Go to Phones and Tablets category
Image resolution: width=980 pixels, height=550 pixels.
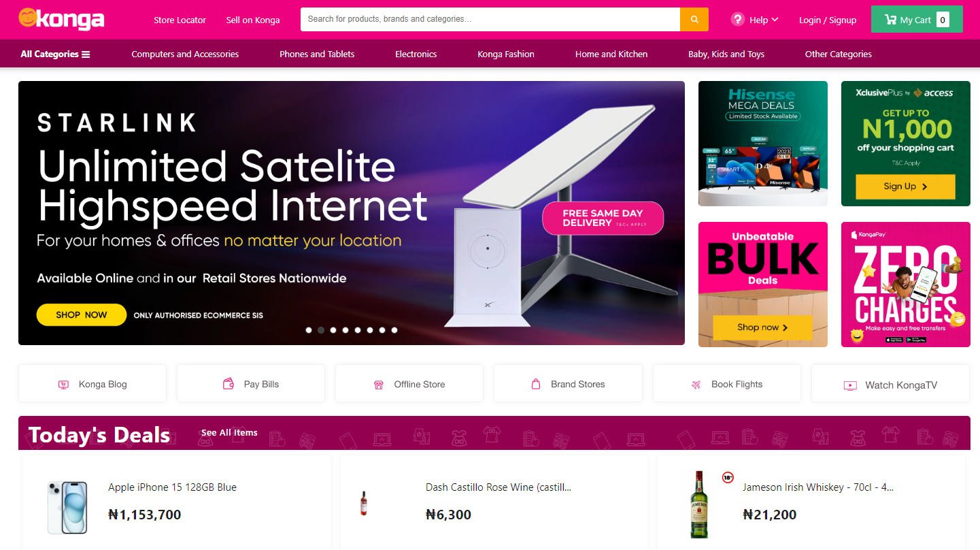pyautogui.click(x=317, y=54)
